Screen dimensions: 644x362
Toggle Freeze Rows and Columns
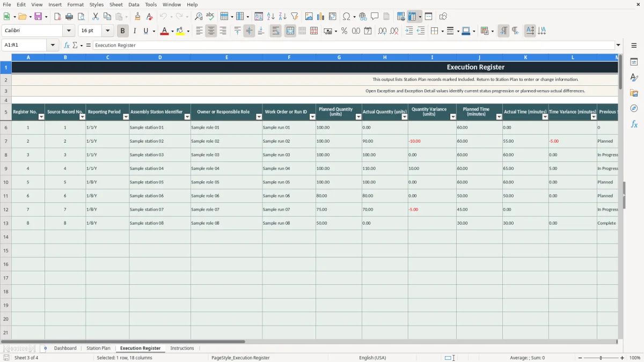412,17
